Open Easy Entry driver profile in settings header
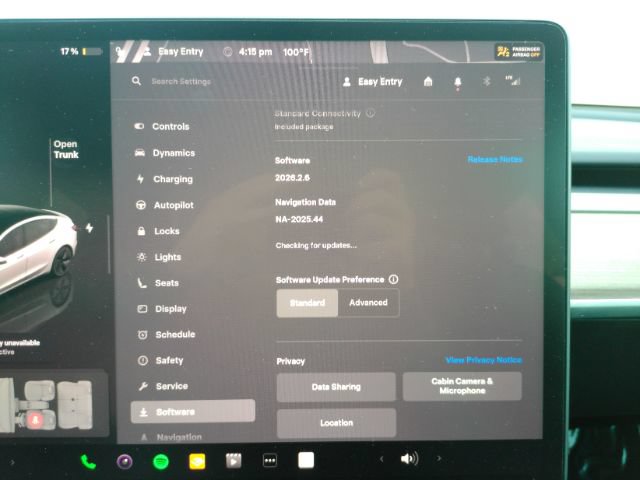Image resolution: width=640 pixels, height=480 pixels. (372, 82)
